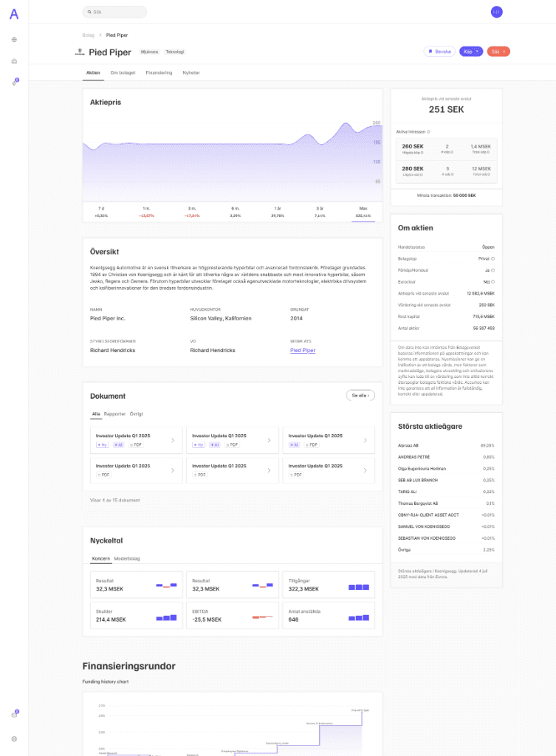Switch key figures to Moderbolag
Image resolution: width=556 pixels, height=756 pixels.
coord(127,558)
